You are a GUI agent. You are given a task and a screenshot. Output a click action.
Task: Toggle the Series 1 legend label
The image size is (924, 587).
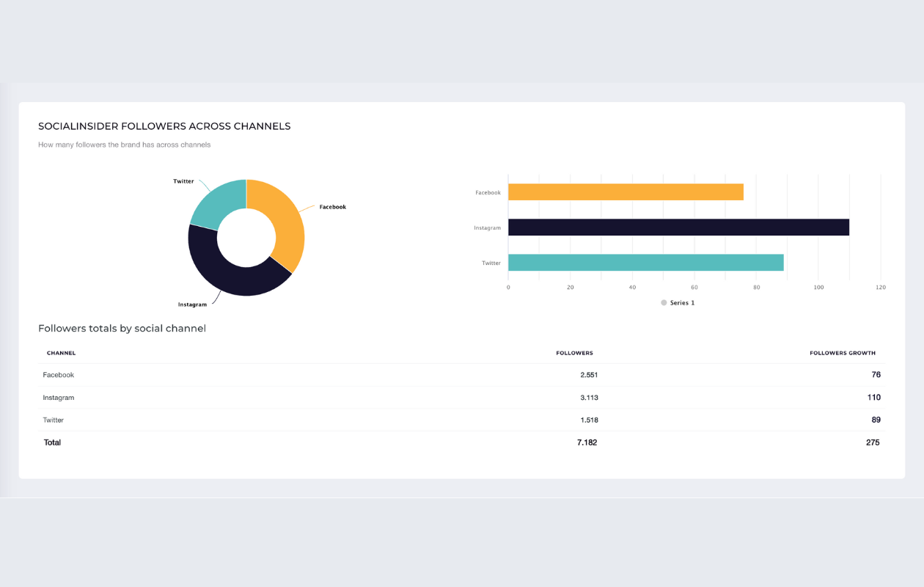(682, 302)
